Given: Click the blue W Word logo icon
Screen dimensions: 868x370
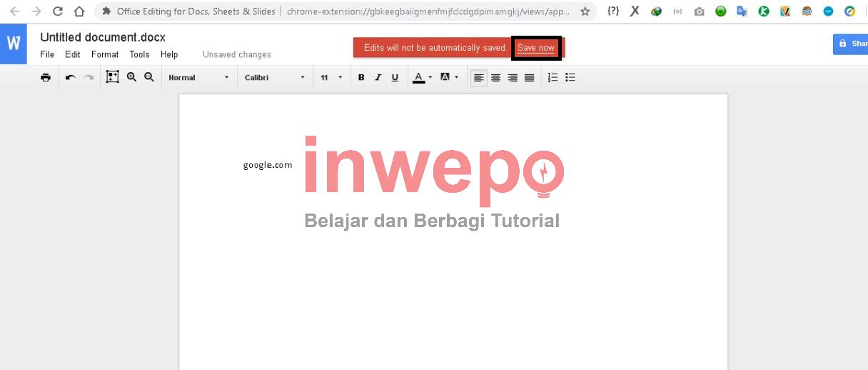Looking at the screenshot, I should click(x=13, y=44).
